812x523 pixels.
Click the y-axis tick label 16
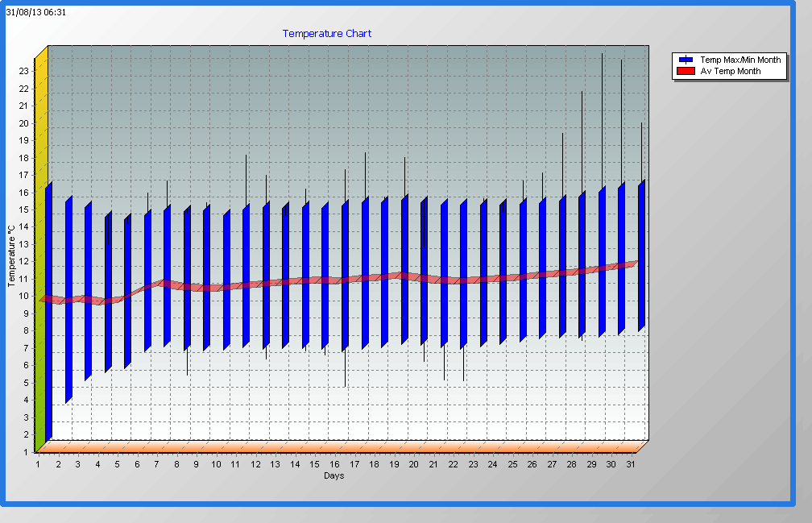coord(24,193)
